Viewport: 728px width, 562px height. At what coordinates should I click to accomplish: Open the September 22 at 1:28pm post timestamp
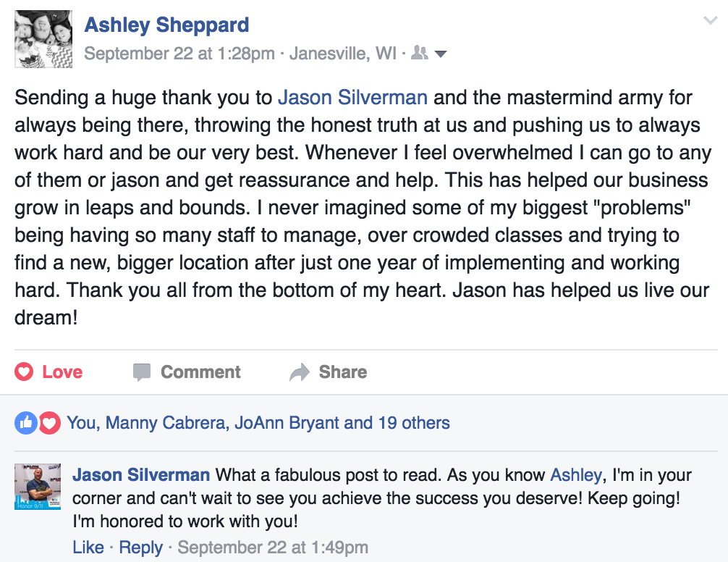point(179,54)
